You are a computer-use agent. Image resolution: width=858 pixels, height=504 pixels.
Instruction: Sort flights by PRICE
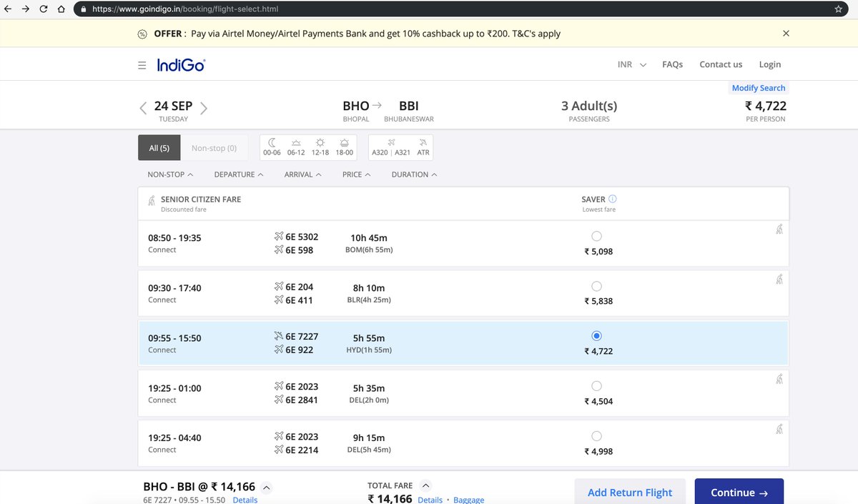tap(357, 174)
